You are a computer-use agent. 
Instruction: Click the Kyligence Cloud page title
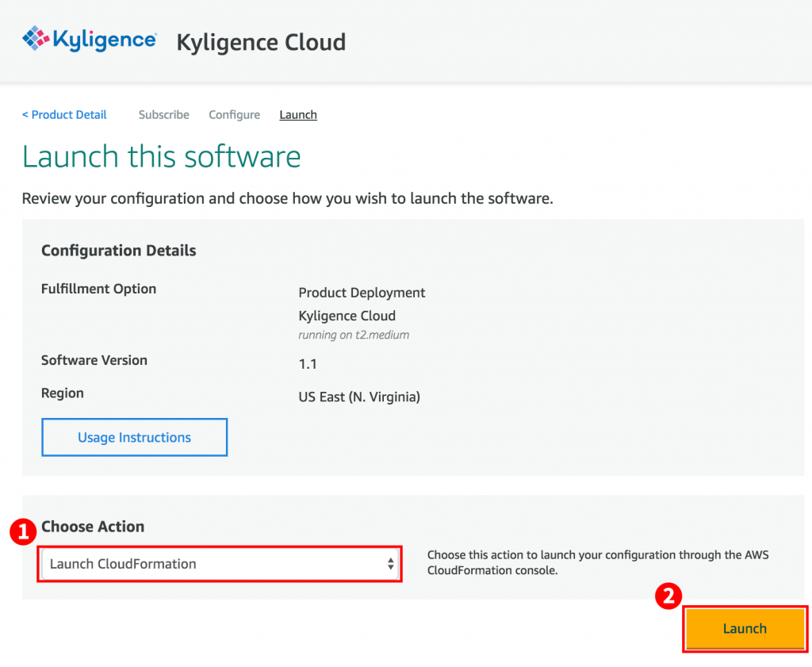coord(261,41)
